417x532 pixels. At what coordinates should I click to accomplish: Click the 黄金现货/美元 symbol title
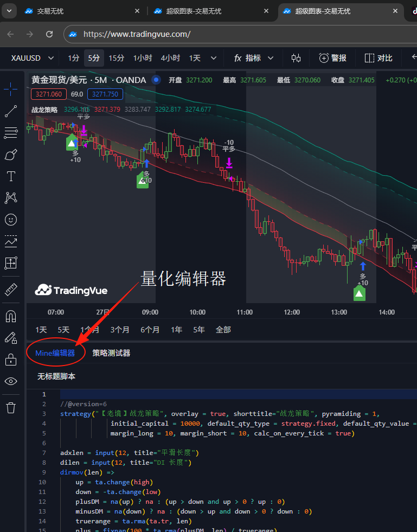(59, 80)
